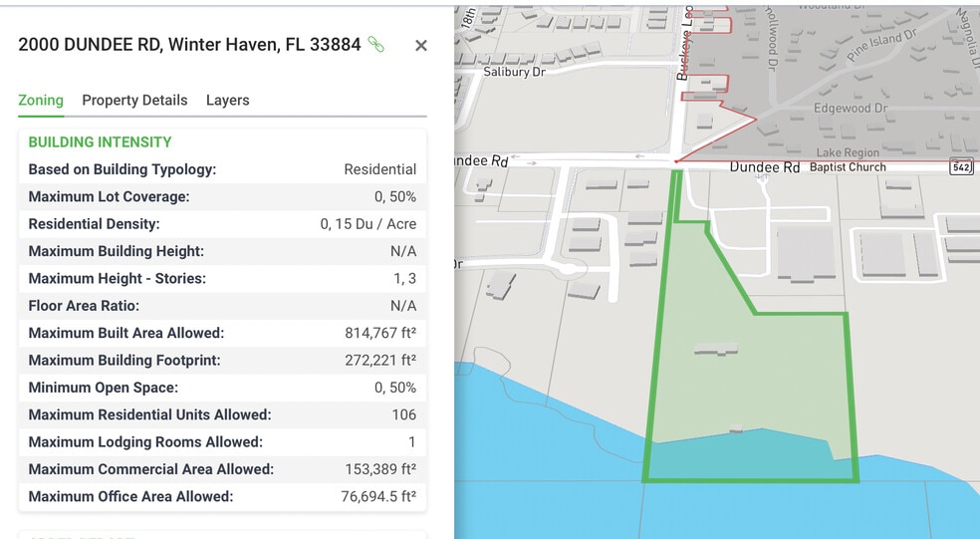Click the Lake Region Baptist Church label
The height and width of the screenshot is (539, 980).
tap(849, 159)
